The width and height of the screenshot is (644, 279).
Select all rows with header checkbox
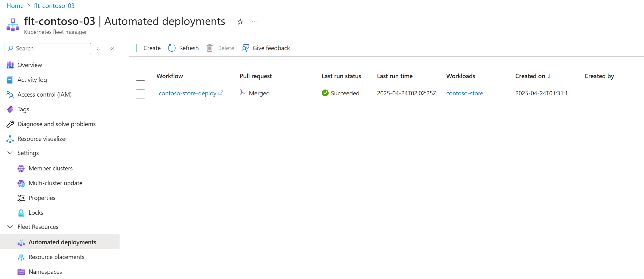click(x=140, y=76)
